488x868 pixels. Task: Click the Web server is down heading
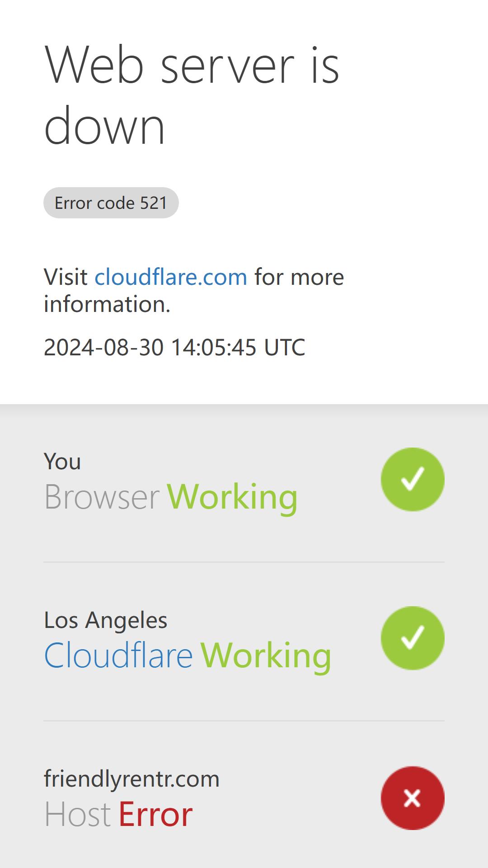(x=192, y=94)
